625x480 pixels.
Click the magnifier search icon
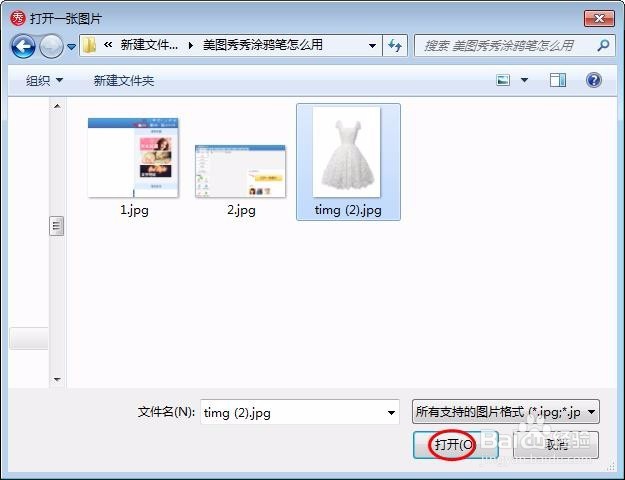[603, 45]
